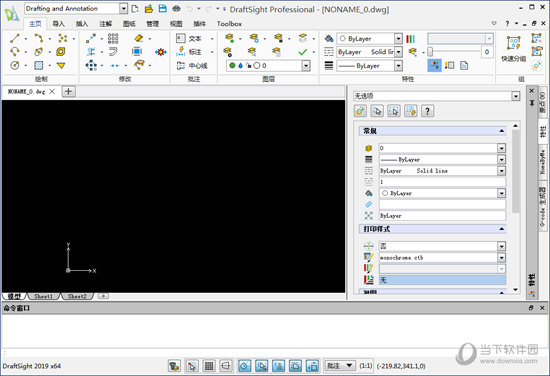
Task: Open the monochrome.ctb print style dropdown
Action: [501, 257]
